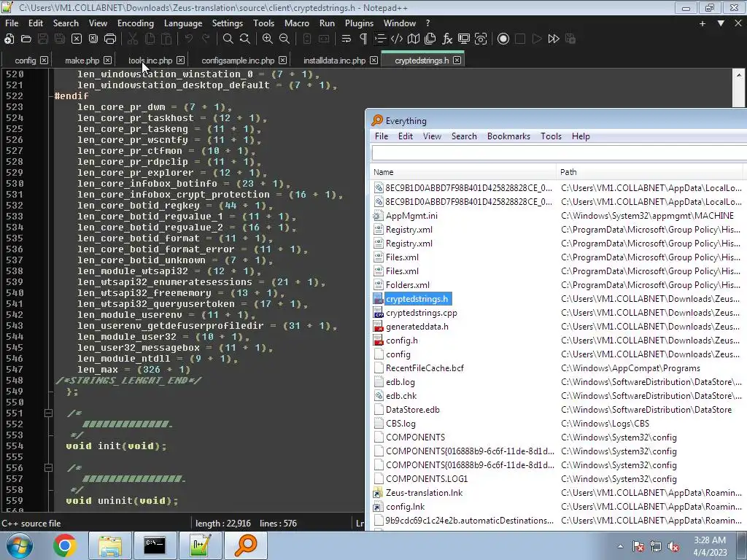Open the command prompt taskbar icon
747x560 pixels.
pos(155,545)
